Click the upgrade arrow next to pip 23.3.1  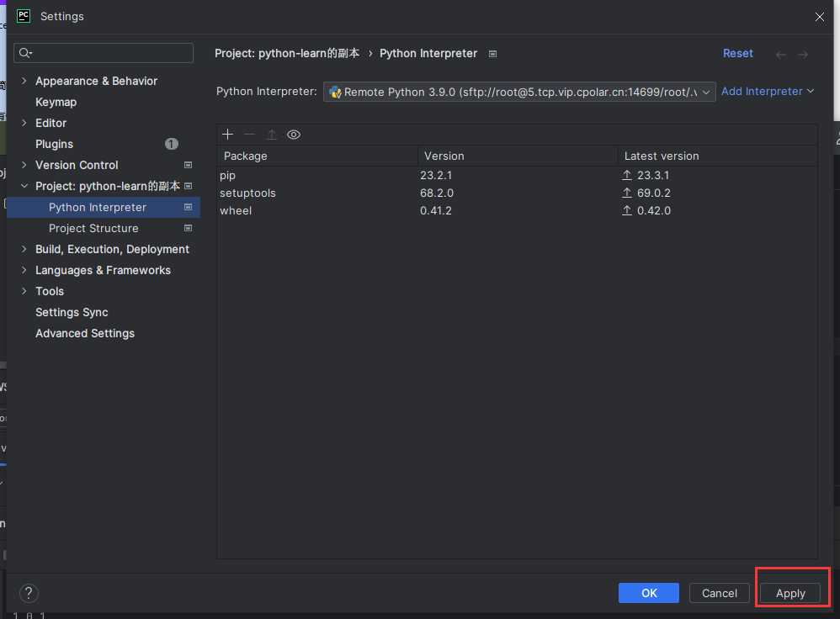[627, 176]
